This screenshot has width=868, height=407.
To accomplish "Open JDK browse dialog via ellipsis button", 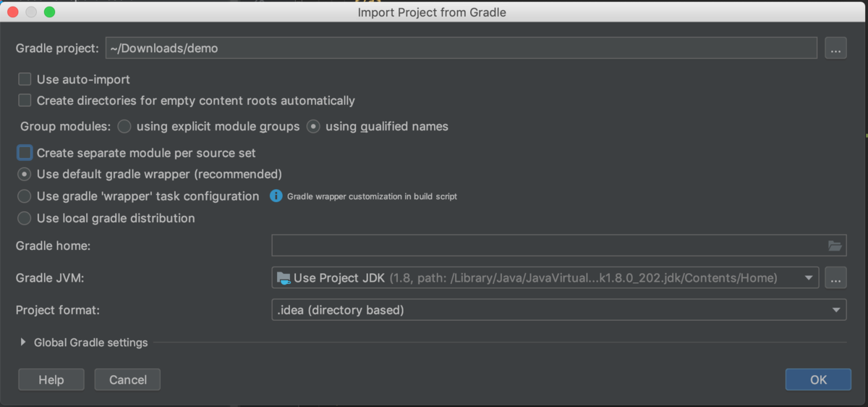I will coord(835,277).
